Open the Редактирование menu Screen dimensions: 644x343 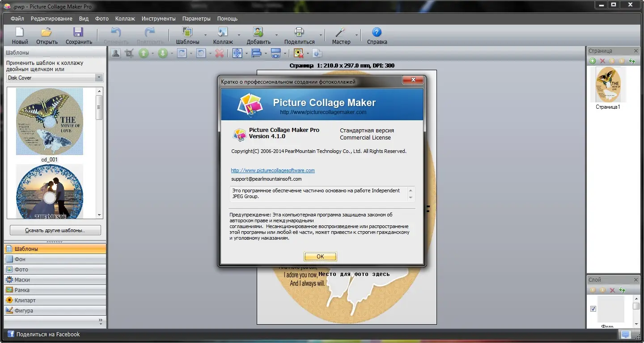click(x=51, y=19)
